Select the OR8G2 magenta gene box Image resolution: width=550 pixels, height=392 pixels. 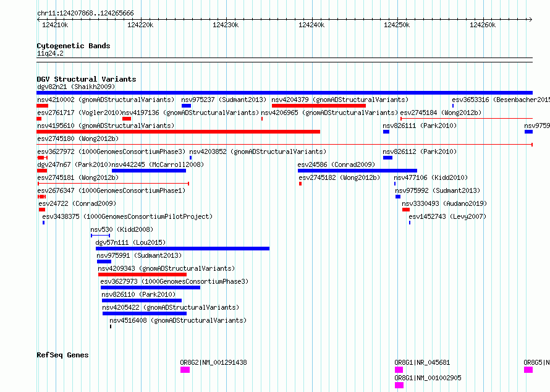[x=185, y=370]
